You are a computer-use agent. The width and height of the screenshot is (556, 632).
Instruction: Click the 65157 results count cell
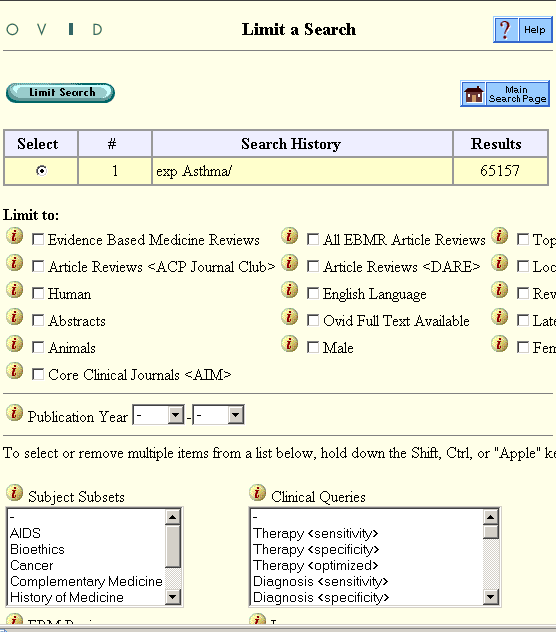click(x=500, y=171)
